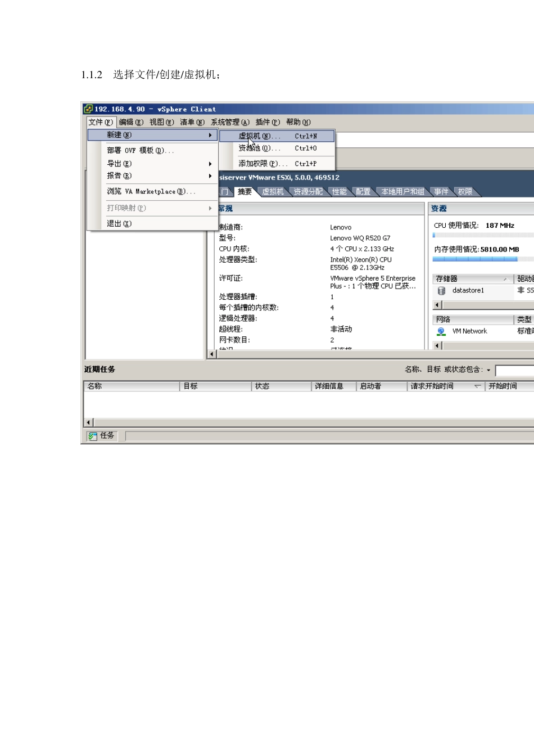Expand the 新建 submenu arrow
Image resolution: width=534 pixels, height=756 pixels.
coord(210,135)
